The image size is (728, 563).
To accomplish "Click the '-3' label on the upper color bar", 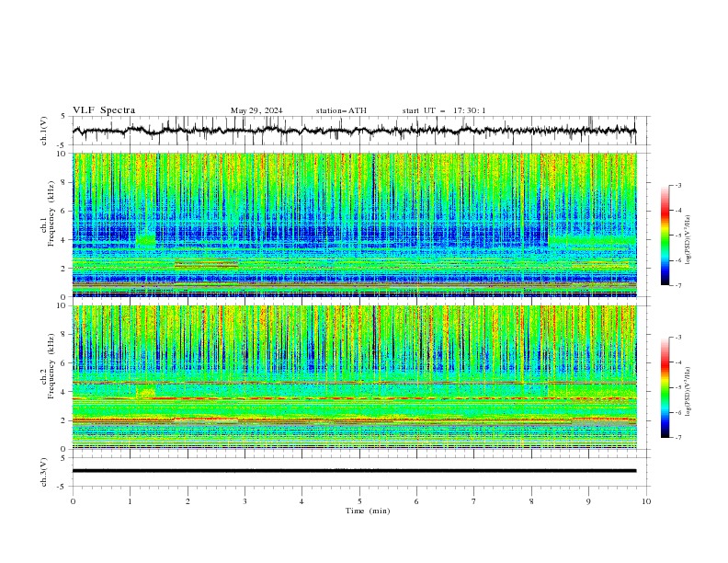I will pyautogui.click(x=677, y=185).
